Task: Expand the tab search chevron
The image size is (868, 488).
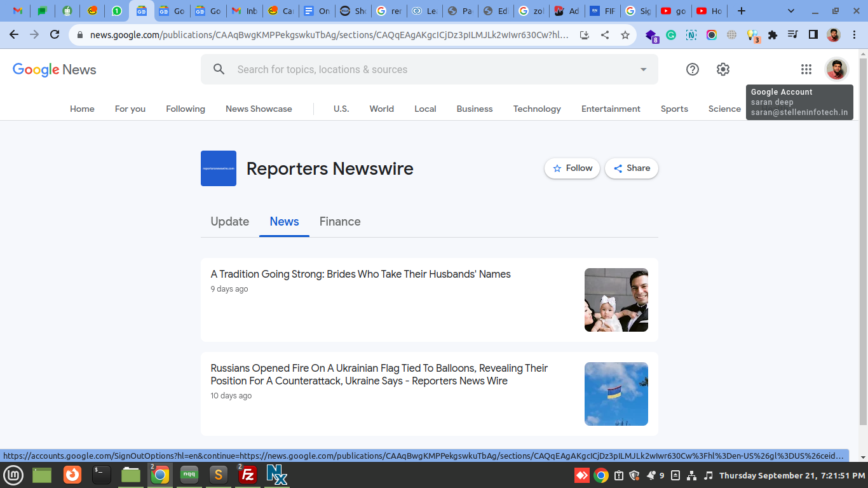Action: 791,11
